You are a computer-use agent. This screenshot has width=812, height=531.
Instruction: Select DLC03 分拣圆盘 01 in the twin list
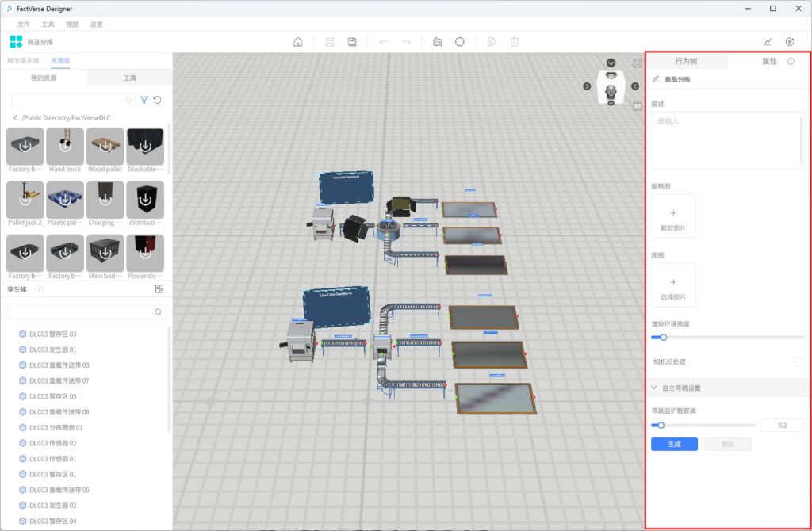(56, 427)
